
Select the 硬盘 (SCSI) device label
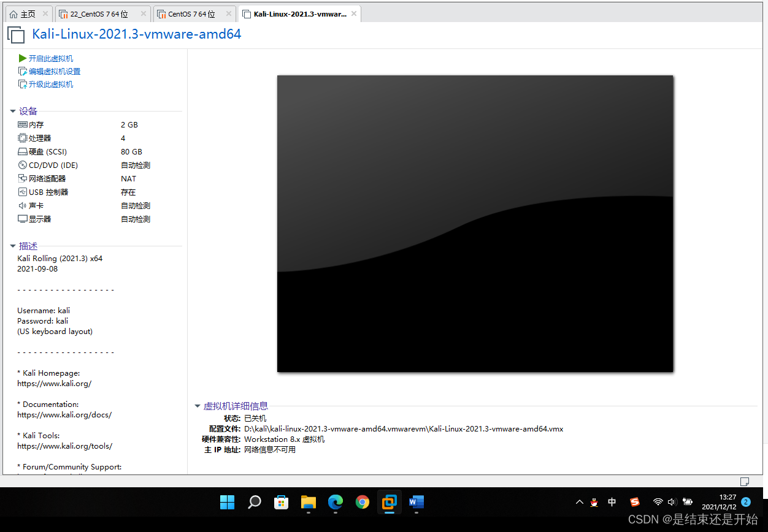pyautogui.click(x=48, y=151)
